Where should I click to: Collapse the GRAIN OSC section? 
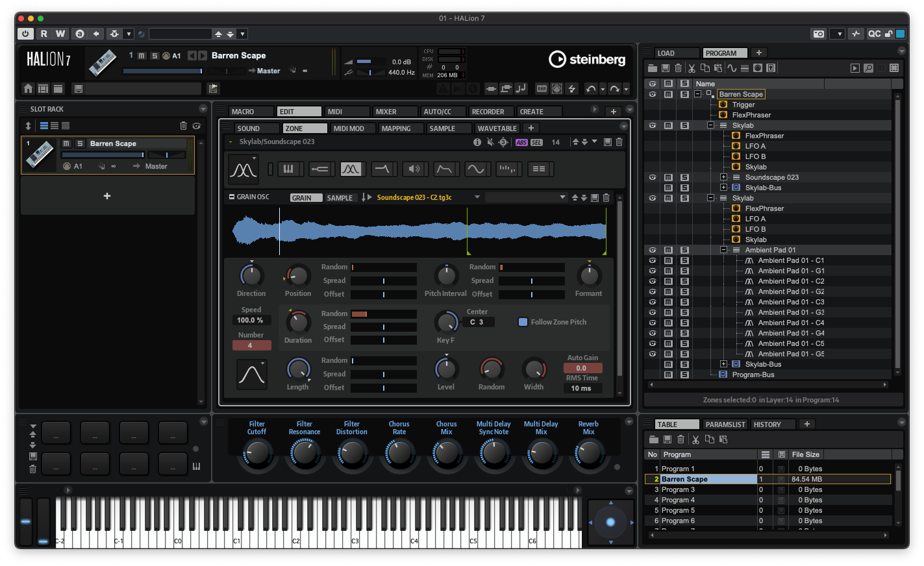tap(231, 197)
